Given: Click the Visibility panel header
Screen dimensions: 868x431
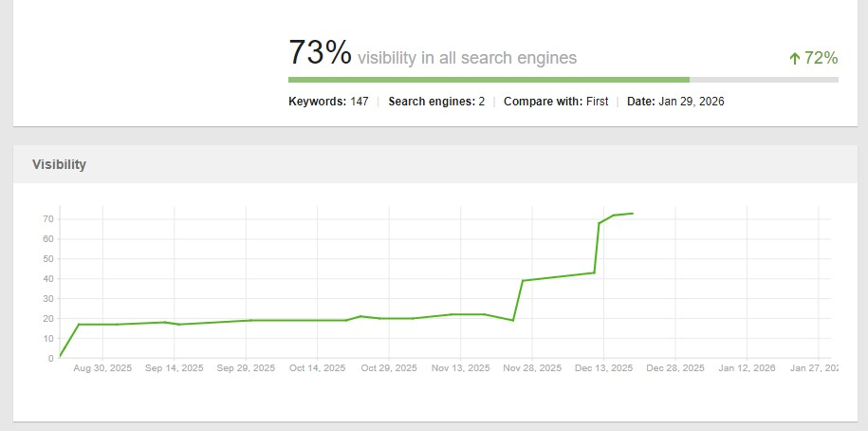Looking at the screenshot, I should click(59, 164).
